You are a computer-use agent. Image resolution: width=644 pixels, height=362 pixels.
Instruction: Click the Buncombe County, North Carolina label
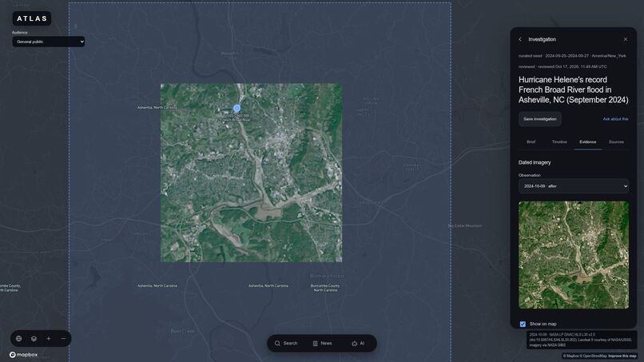click(325, 288)
